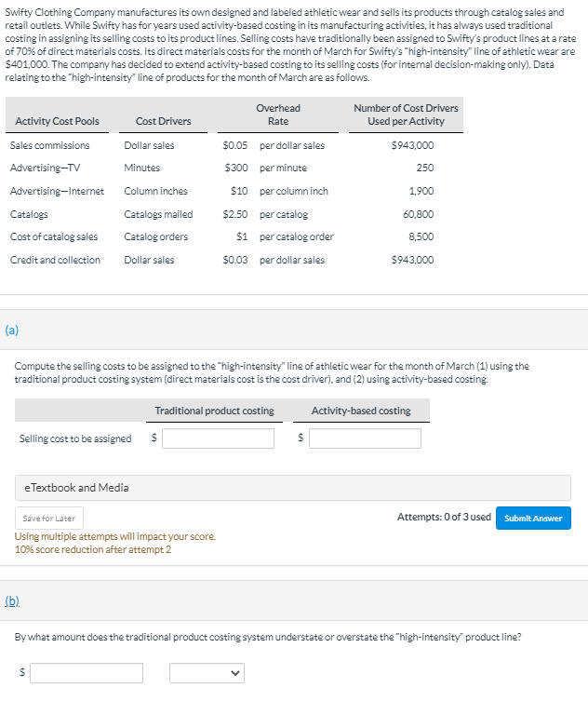Click the part (b) dollar amount field
The image size is (588, 701).
coord(87,673)
